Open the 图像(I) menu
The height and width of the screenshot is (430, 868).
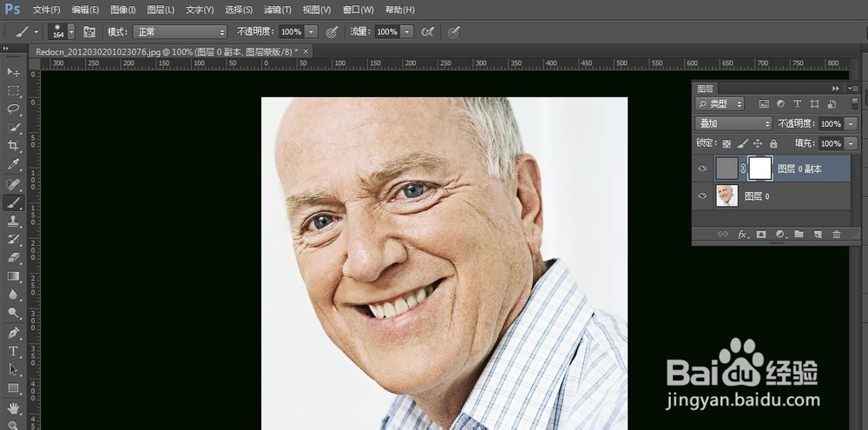coord(123,10)
